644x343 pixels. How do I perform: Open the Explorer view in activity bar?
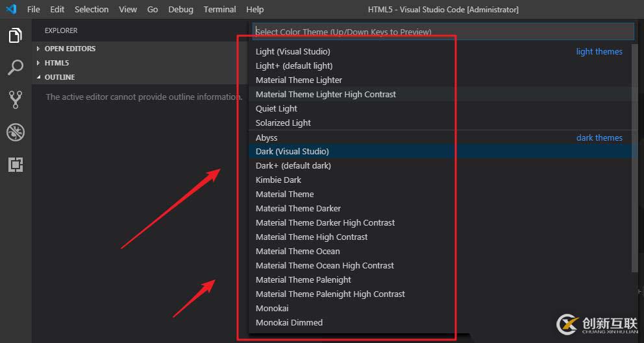pos(16,35)
